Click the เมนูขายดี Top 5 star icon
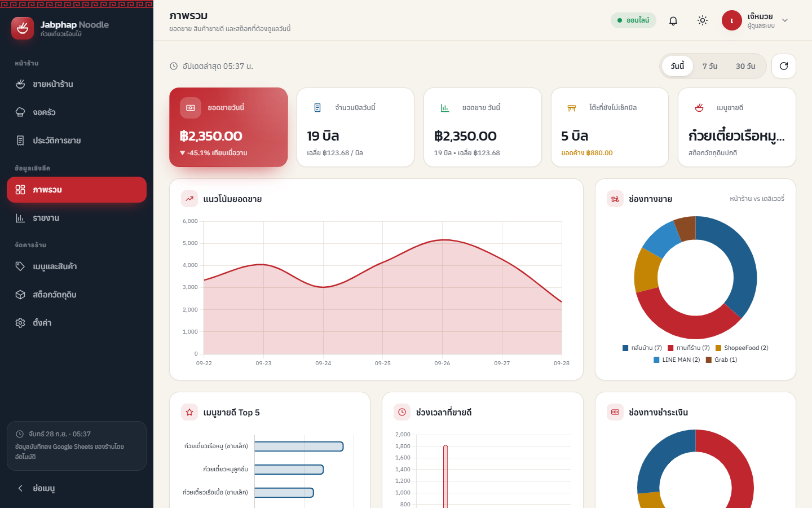The image size is (812, 508). (189, 412)
